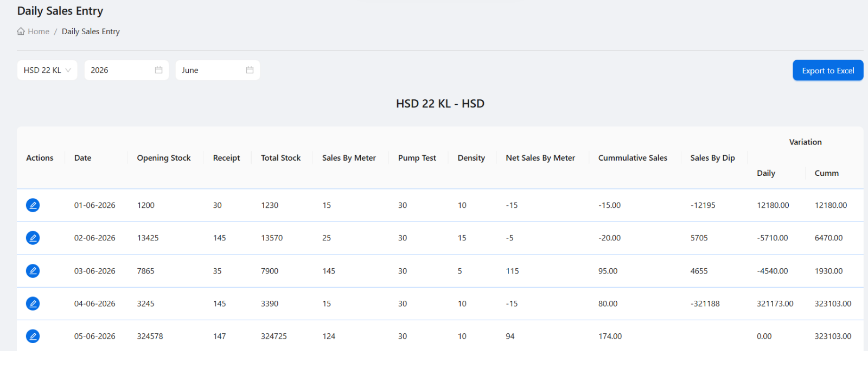Select date cell 03-06-2026

click(94, 271)
